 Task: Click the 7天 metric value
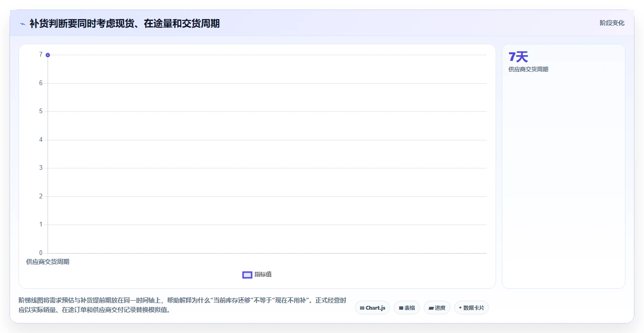coord(518,57)
